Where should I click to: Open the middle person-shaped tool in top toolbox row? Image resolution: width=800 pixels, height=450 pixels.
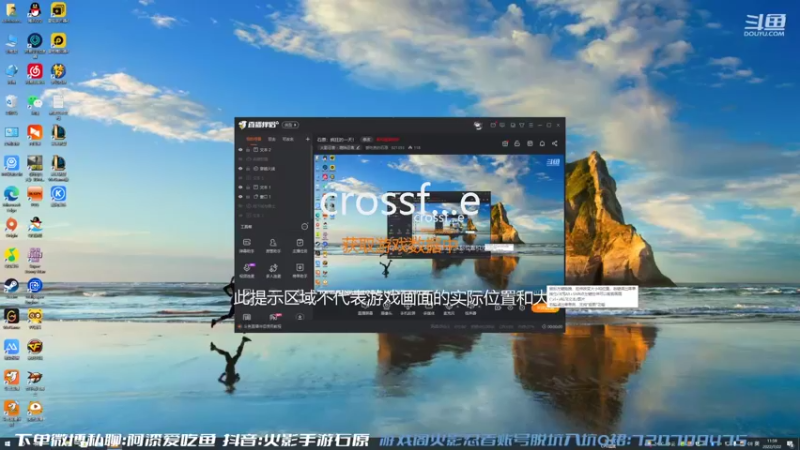(x=273, y=245)
